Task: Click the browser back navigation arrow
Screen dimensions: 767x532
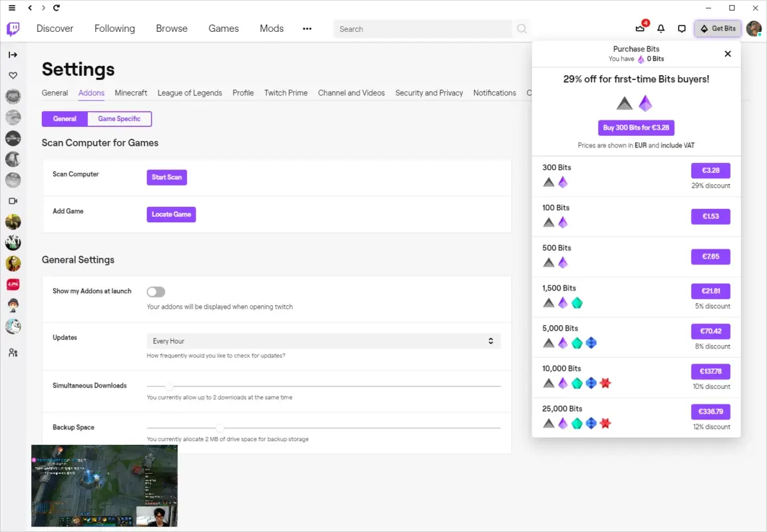Action: tap(29, 8)
